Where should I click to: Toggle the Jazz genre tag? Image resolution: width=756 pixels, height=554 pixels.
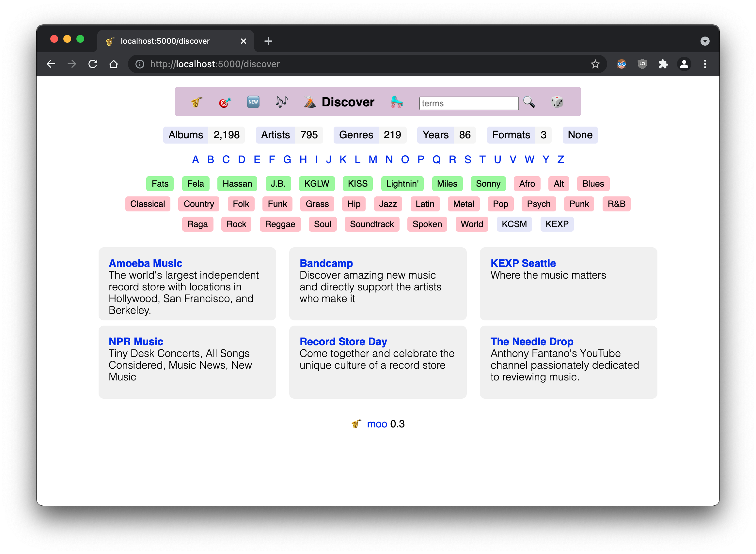point(387,204)
